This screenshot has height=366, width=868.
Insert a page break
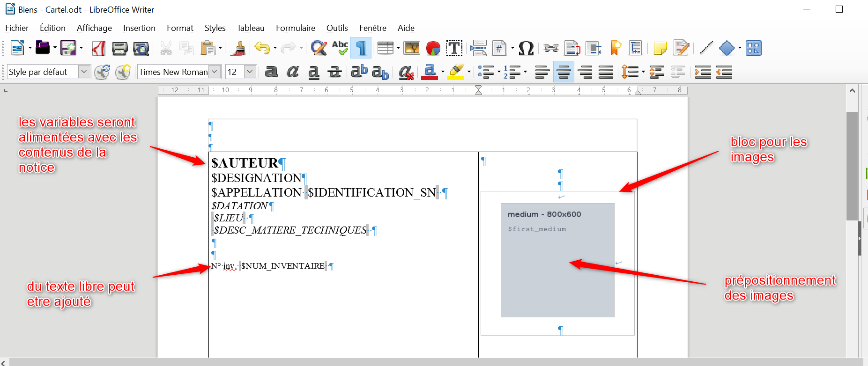[x=479, y=48]
